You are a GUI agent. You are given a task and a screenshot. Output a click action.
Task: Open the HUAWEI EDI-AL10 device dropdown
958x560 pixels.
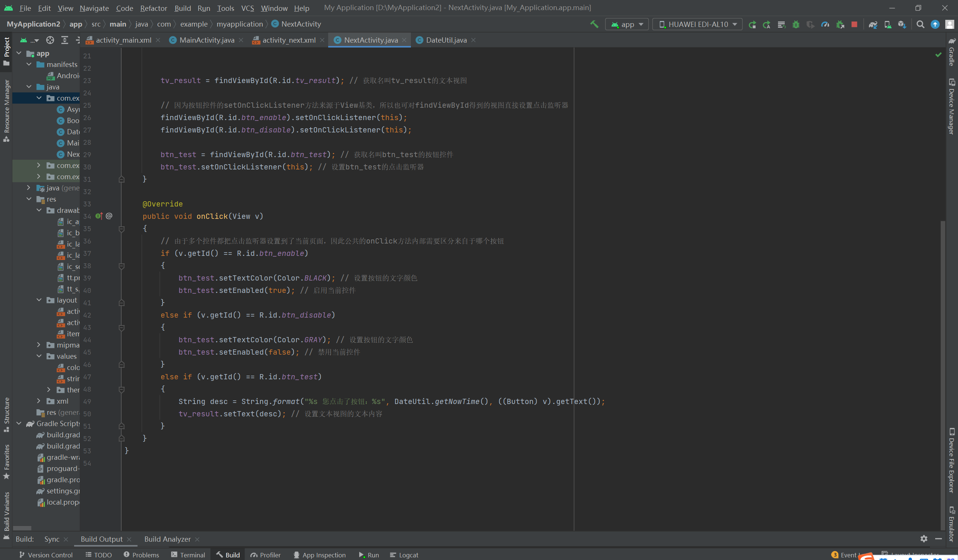[x=697, y=24]
